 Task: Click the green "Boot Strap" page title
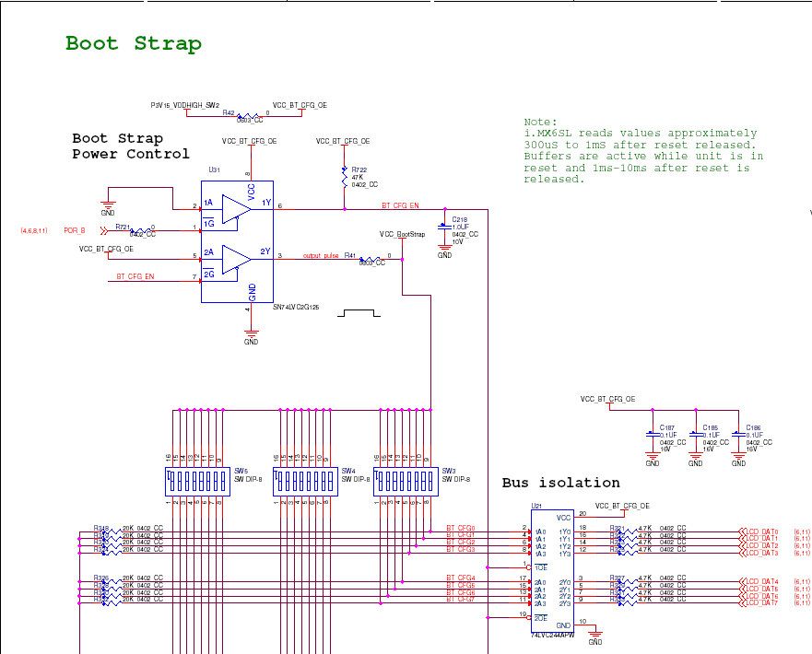134,43
